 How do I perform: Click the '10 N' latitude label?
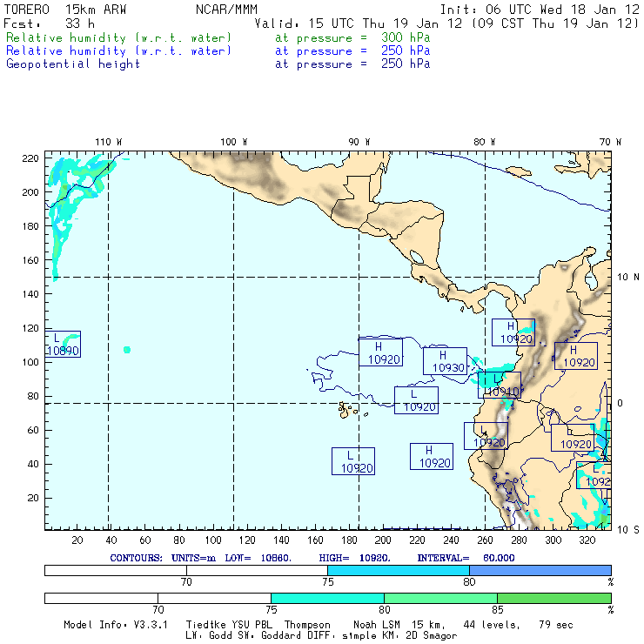[x=628, y=278]
